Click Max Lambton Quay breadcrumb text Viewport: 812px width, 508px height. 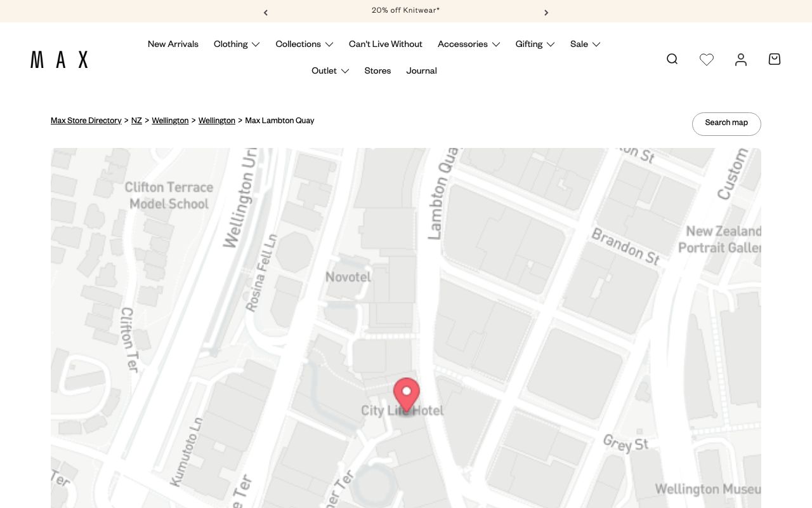coord(280,121)
